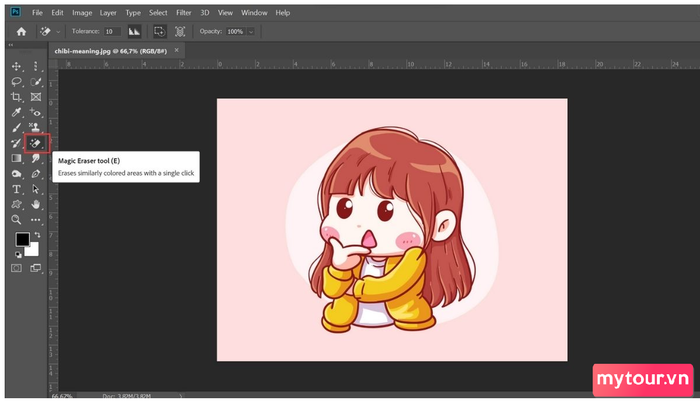
Task: Open the Image menu
Action: click(x=82, y=13)
